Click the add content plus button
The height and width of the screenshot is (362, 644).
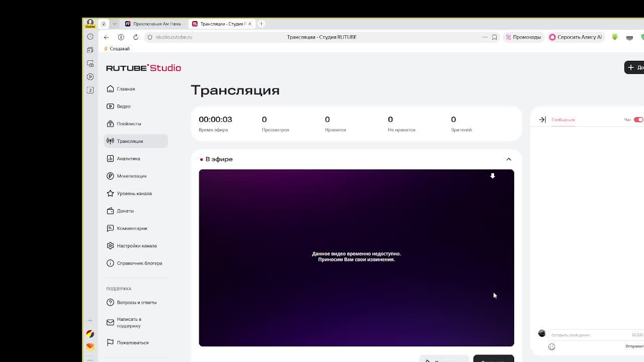coord(634,67)
